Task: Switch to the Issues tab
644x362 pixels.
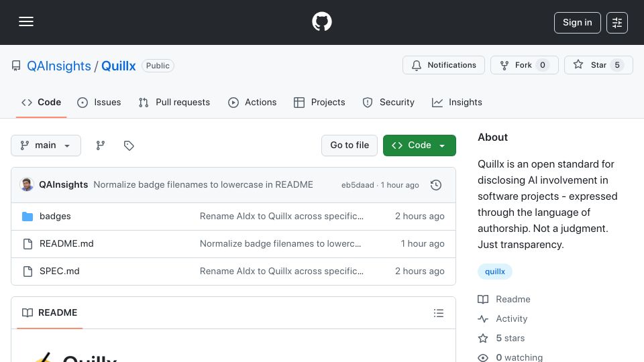Action: click(99, 102)
